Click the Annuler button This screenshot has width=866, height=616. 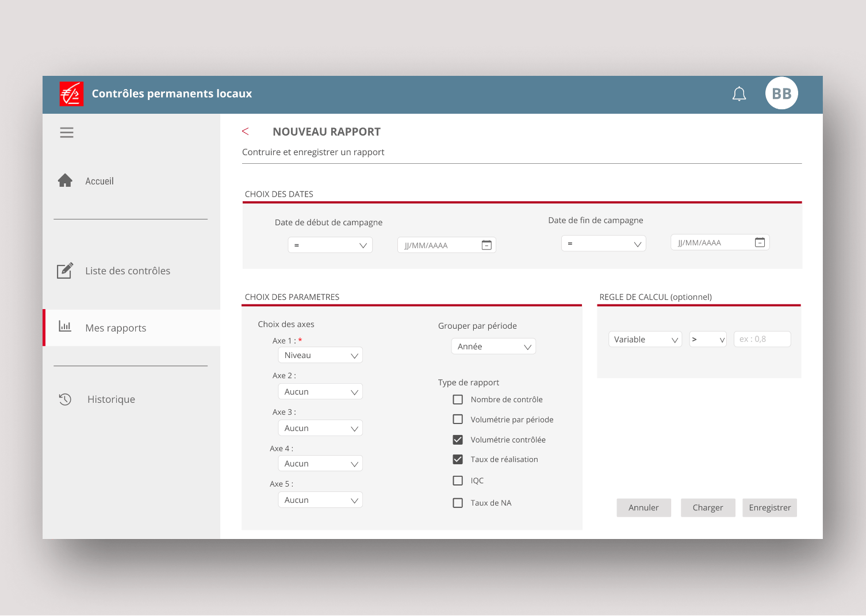(x=643, y=507)
